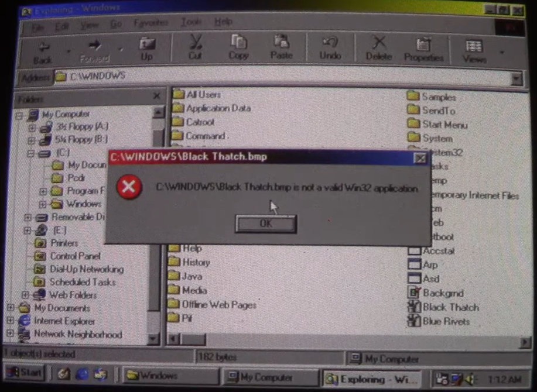Select the Backgrnd file
The height and width of the screenshot is (392, 537).
pos(443,293)
